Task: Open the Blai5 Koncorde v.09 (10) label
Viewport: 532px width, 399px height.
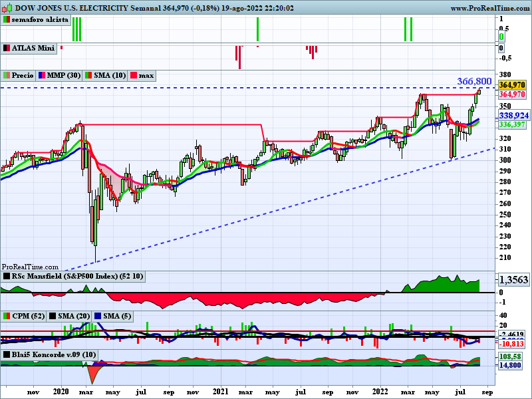Action: (50, 355)
